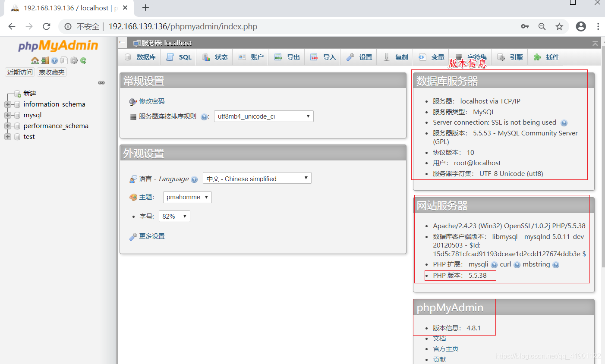Switch to the SQL tab
Viewport: 605px width, 364px height.
(x=179, y=57)
